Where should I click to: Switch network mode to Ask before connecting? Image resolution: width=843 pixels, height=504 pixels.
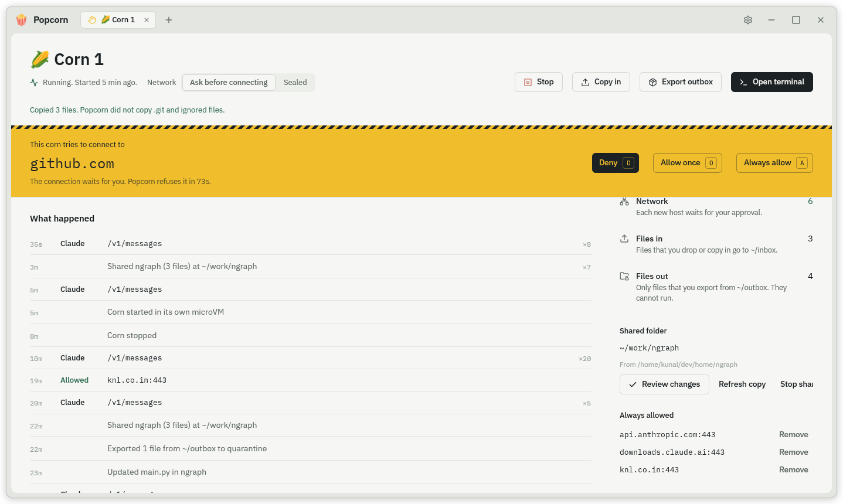click(x=229, y=83)
